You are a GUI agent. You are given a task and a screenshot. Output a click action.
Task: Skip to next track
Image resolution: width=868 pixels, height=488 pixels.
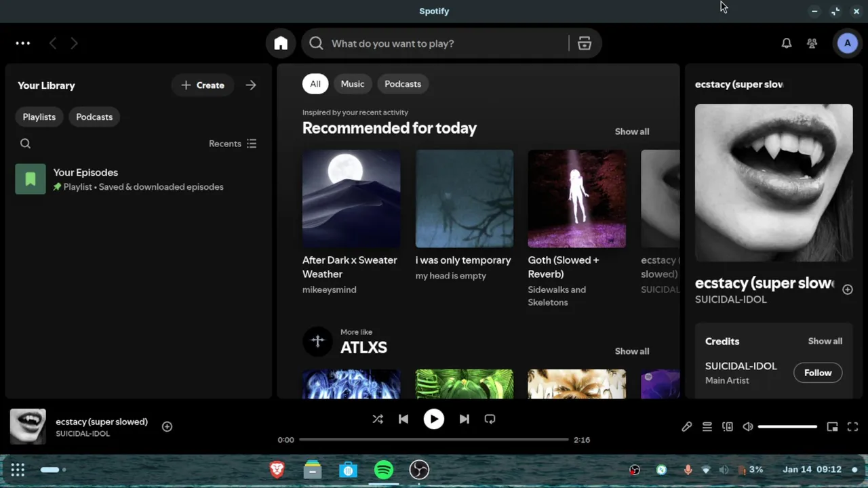coord(465,419)
